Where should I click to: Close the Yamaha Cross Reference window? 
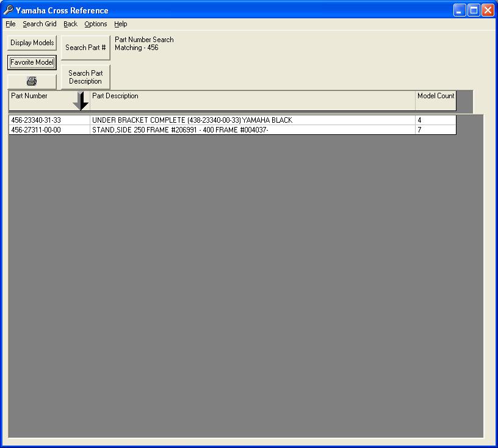pyautogui.click(x=488, y=10)
